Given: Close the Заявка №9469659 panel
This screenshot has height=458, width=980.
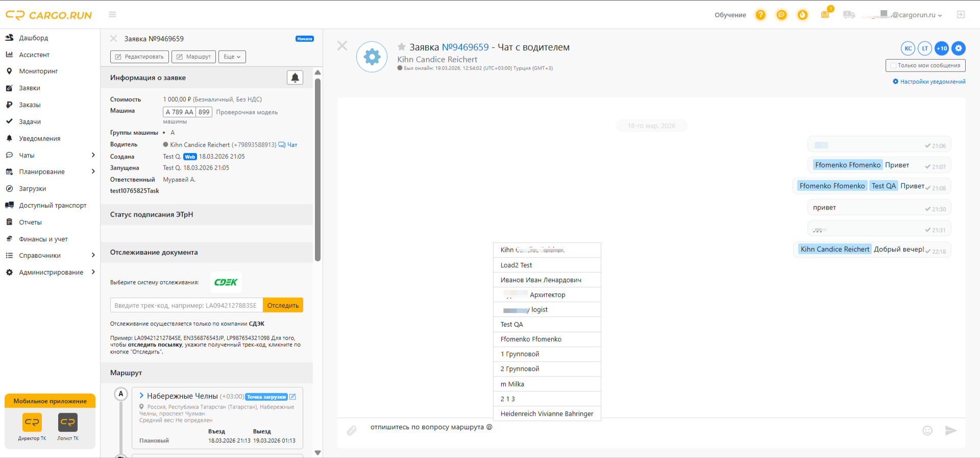Looking at the screenshot, I should tap(114, 38).
